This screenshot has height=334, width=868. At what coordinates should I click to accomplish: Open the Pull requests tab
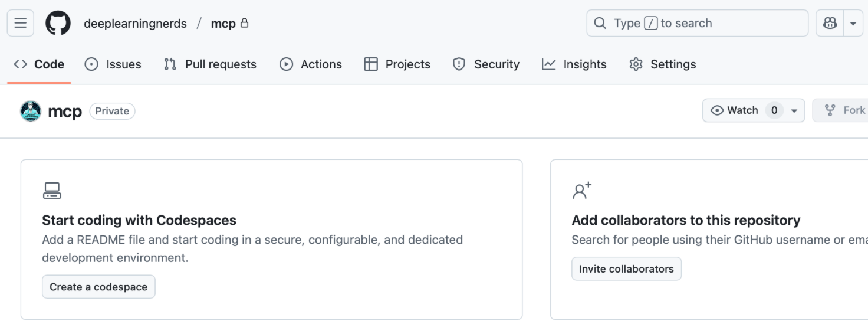[x=210, y=64]
